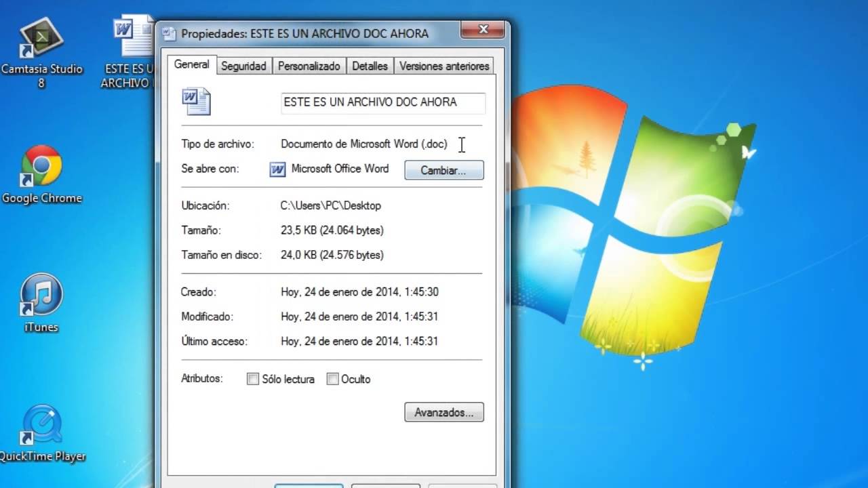The height and width of the screenshot is (488, 868).
Task: Open Camtasia Studio 8 desktop shortcut
Action: click(x=41, y=52)
